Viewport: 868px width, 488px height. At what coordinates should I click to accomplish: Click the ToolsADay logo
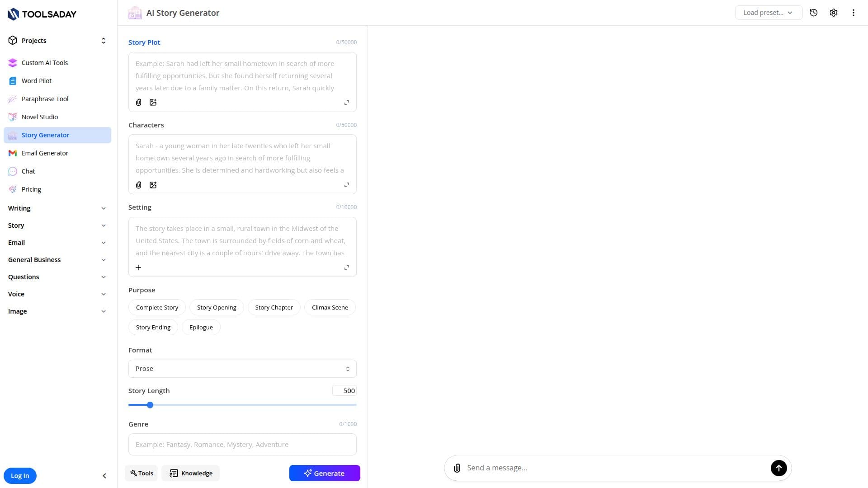[42, 14]
